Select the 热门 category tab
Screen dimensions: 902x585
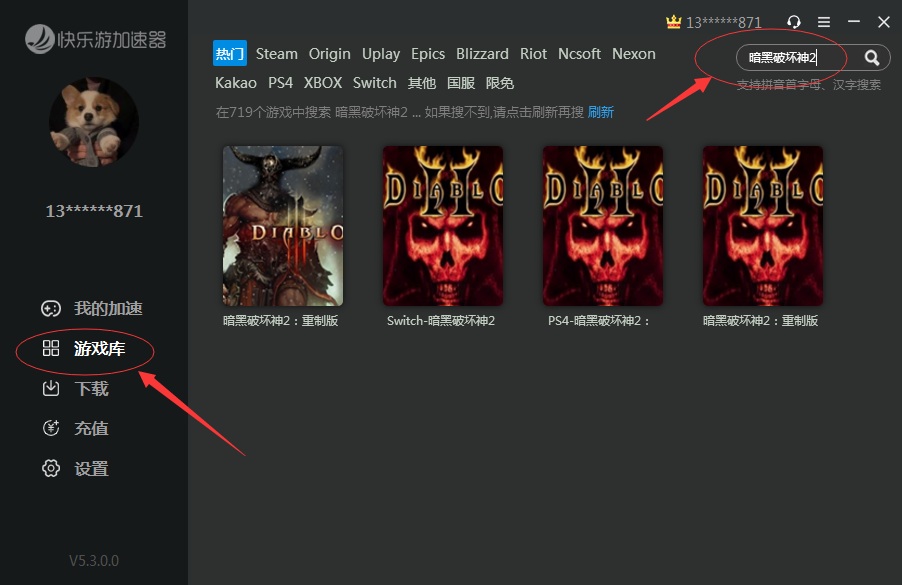click(x=230, y=53)
